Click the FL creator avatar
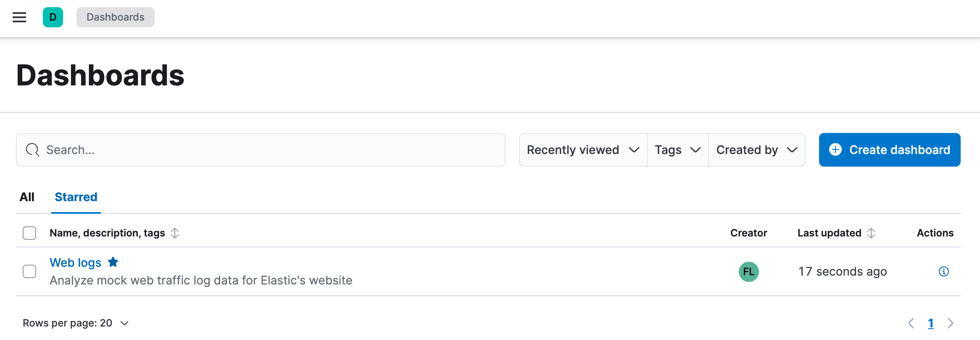The height and width of the screenshot is (340, 980). click(749, 272)
